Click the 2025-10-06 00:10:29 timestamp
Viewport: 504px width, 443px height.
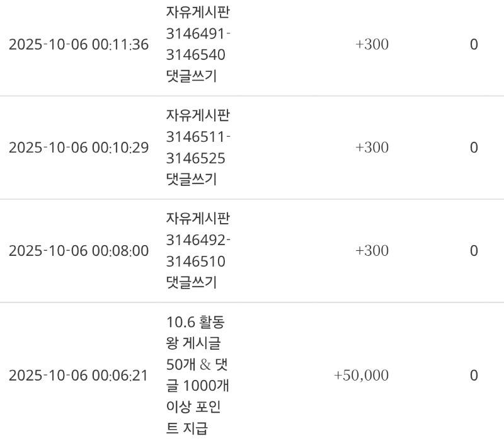(79, 147)
